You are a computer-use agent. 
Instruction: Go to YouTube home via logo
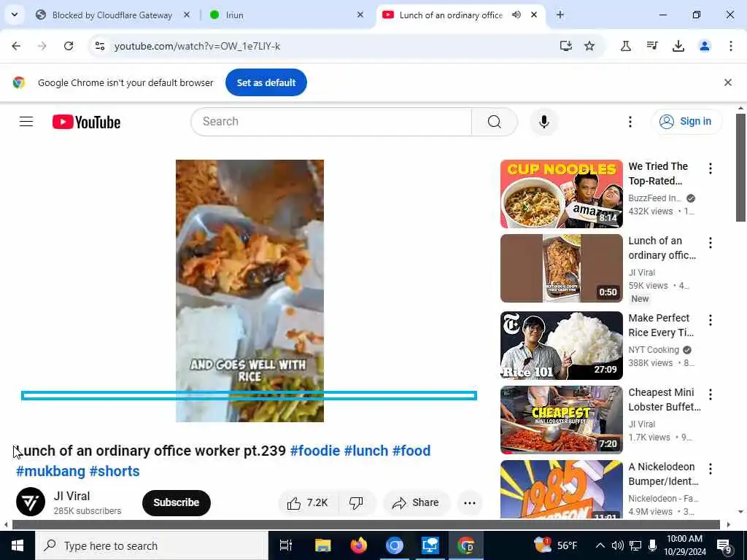click(x=86, y=122)
